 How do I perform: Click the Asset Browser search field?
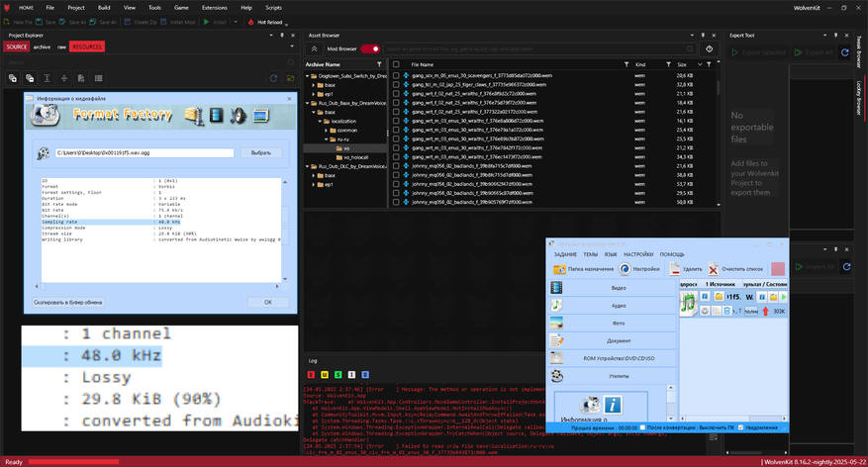click(539, 48)
